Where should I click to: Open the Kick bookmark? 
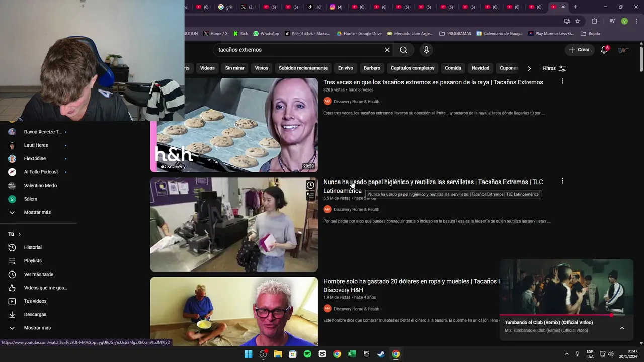point(240,34)
